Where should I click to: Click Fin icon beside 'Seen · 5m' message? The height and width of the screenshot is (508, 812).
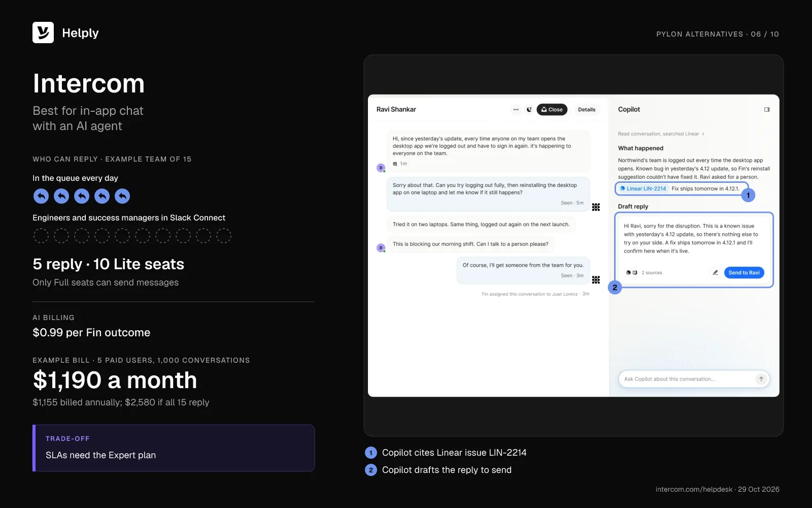[596, 207]
